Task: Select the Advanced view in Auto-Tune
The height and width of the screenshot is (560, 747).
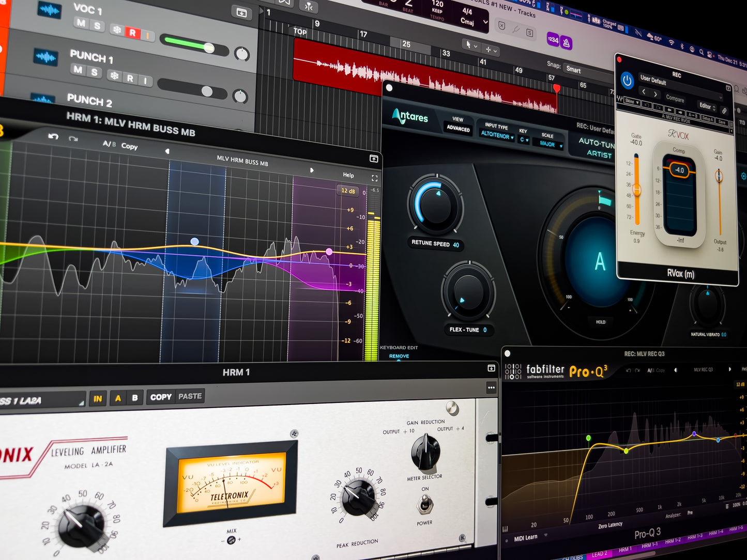Action: [458, 129]
